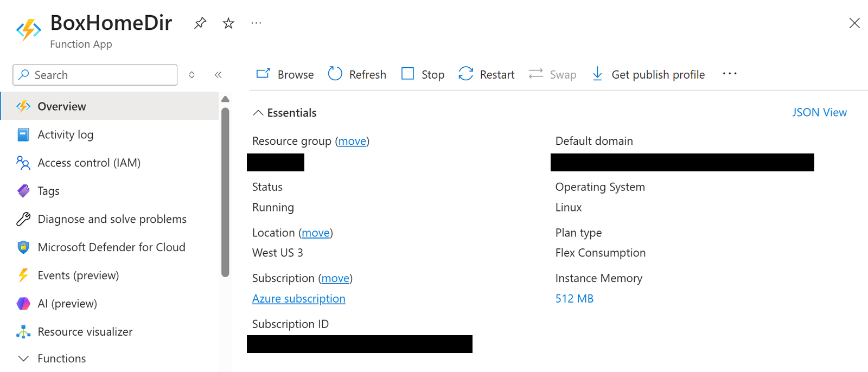Restart the function app
Viewport: 868px width, 372px height.
click(487, 74)
